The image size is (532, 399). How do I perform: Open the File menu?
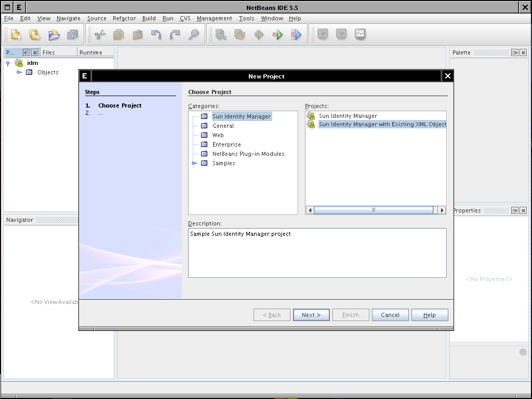point(8,18)
